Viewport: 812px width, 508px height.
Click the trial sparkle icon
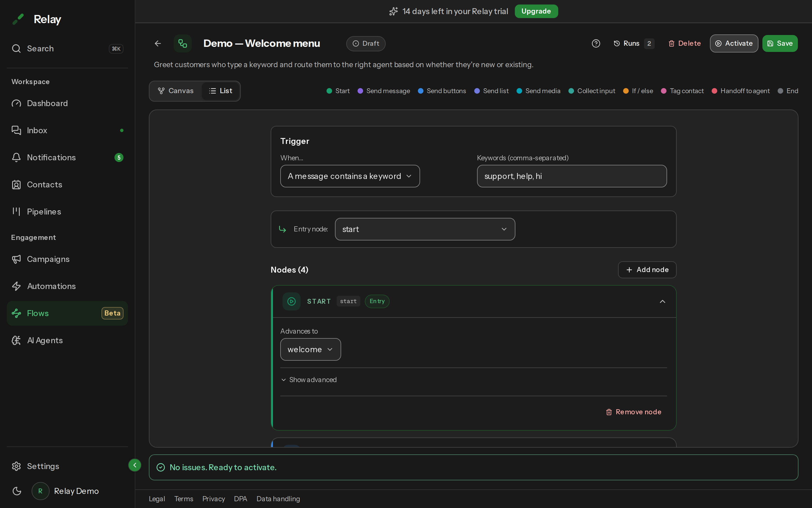point(394,11)
